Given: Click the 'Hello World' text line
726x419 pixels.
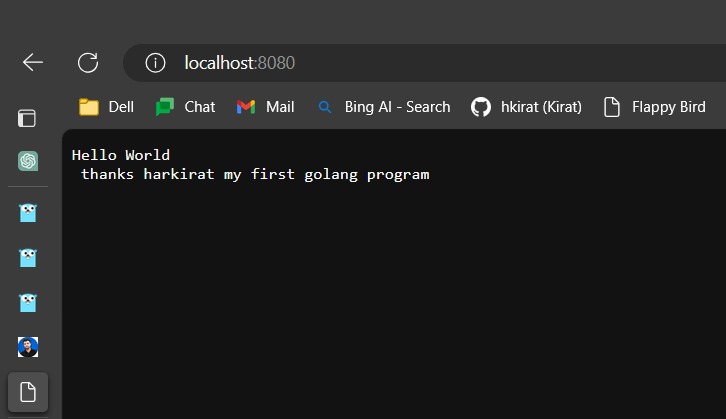Looking at the screenshot, I should pos(121,155).
